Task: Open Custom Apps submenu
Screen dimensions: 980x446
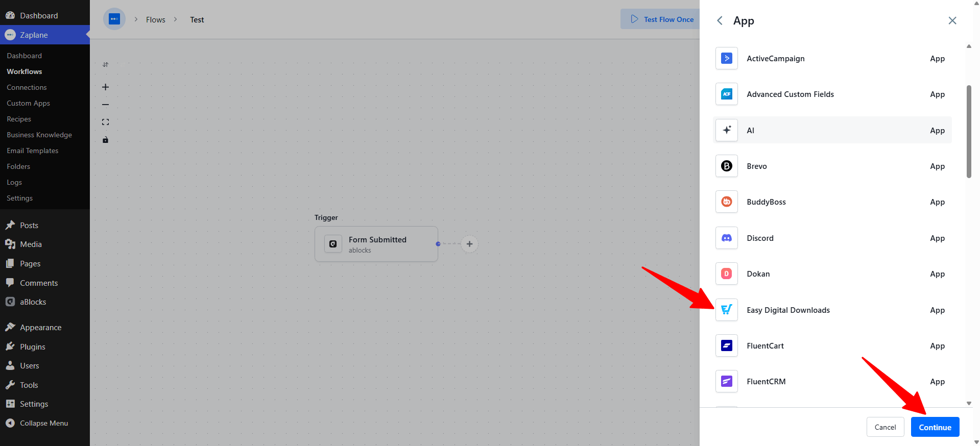Action: tap(29, 103)
